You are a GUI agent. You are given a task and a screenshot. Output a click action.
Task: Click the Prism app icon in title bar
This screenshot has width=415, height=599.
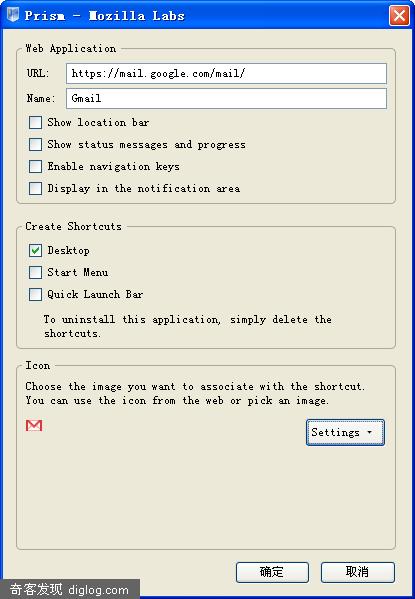click(13, 15)
